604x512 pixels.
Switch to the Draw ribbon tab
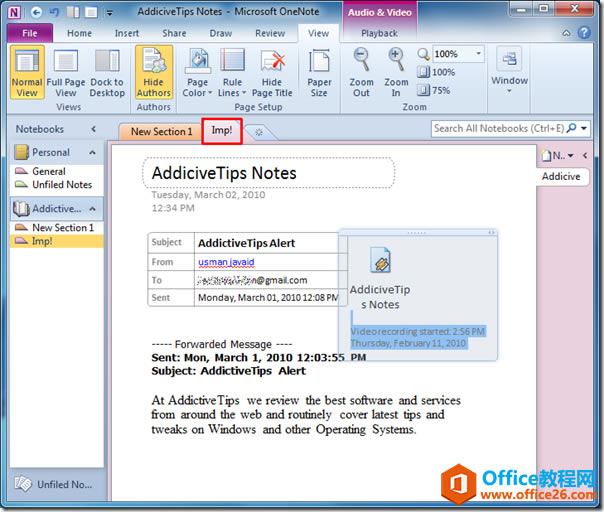[x=221, y=34]
